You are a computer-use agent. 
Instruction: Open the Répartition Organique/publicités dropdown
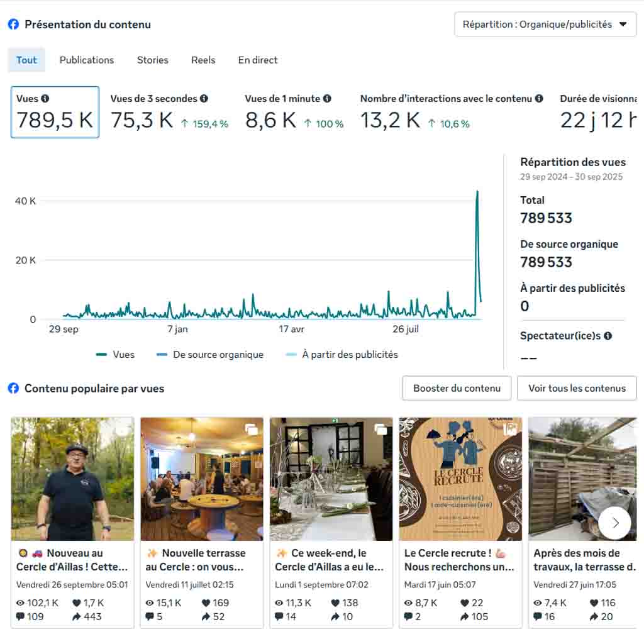(545, 25)
